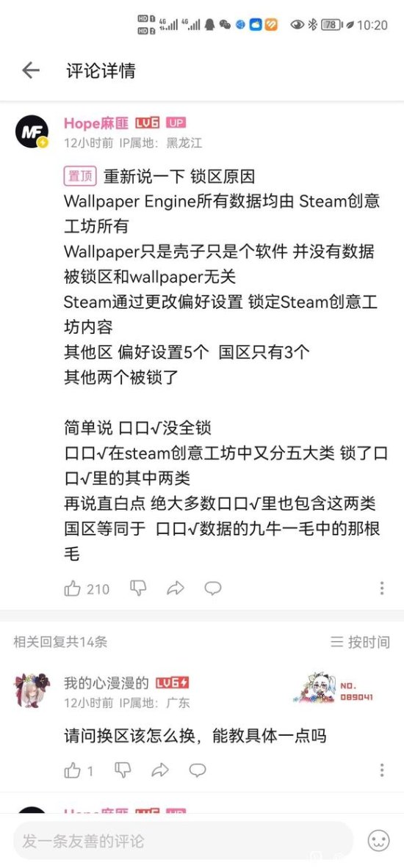This screenshot has width=404, height=868.
Task: Share the pinned comment
Action: coord(175,588)
